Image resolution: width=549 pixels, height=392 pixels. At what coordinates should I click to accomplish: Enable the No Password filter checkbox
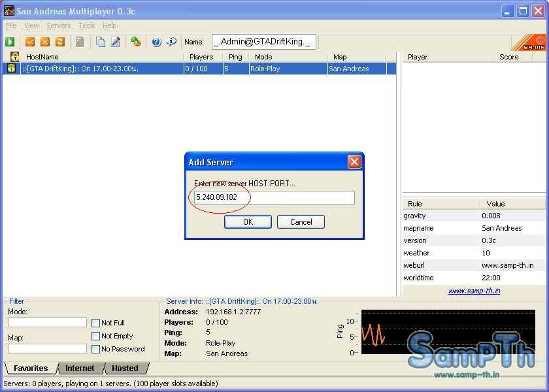pyautogui.click(x=95, y=349)
